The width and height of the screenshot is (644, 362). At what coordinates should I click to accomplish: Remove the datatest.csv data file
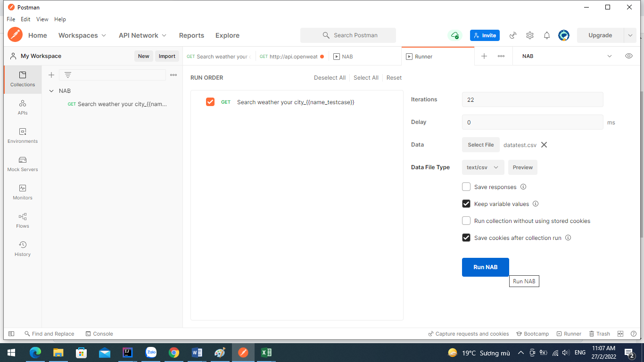point(544,145)
